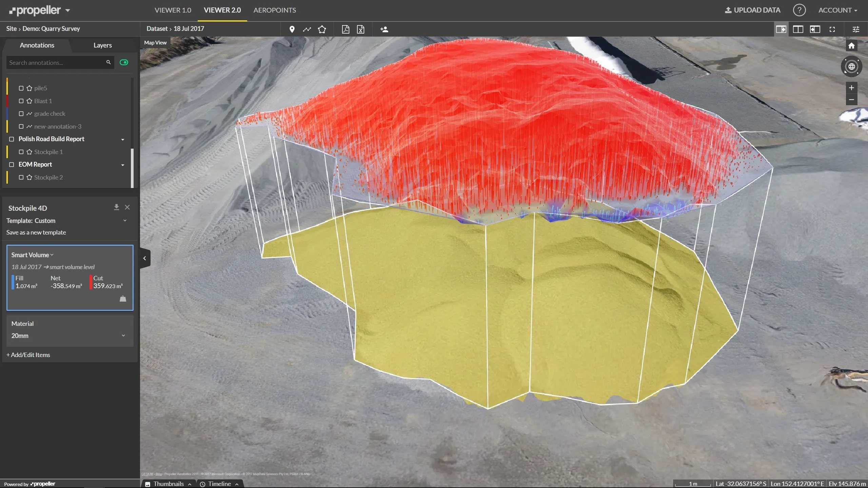Click the globe compass navigation control
Screen dimensions: 868x488
tap(851, 66)
